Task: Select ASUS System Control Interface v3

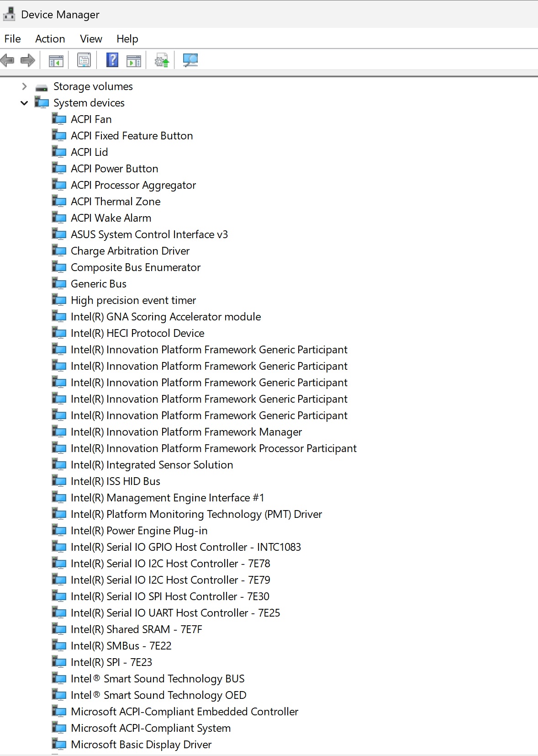Action: point(149,234)
